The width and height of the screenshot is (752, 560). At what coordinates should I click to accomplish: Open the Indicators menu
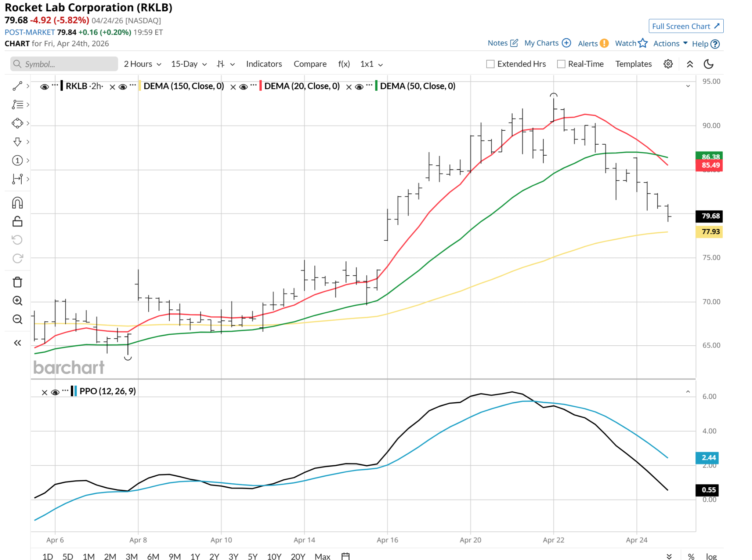[264, 64]
